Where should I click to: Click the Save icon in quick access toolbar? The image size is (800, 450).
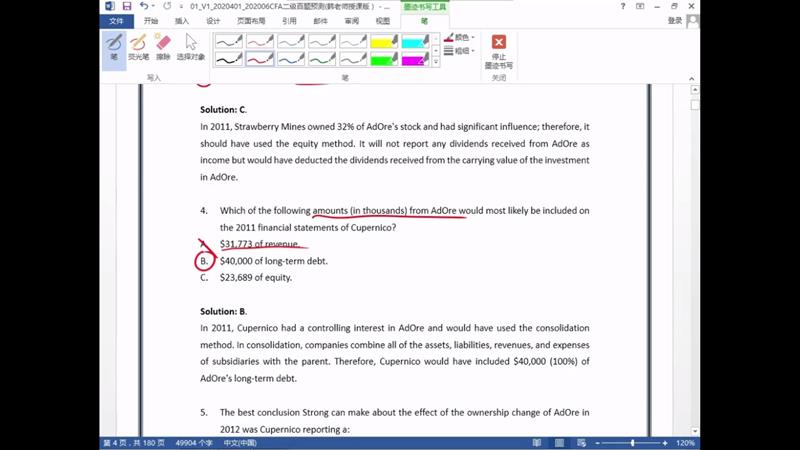pos(127,6)
